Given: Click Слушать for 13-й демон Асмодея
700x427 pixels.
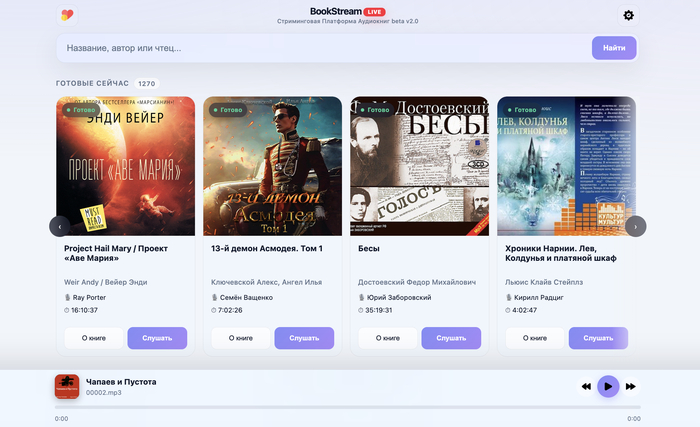Looking at the screenshot, I should point(304,338).
